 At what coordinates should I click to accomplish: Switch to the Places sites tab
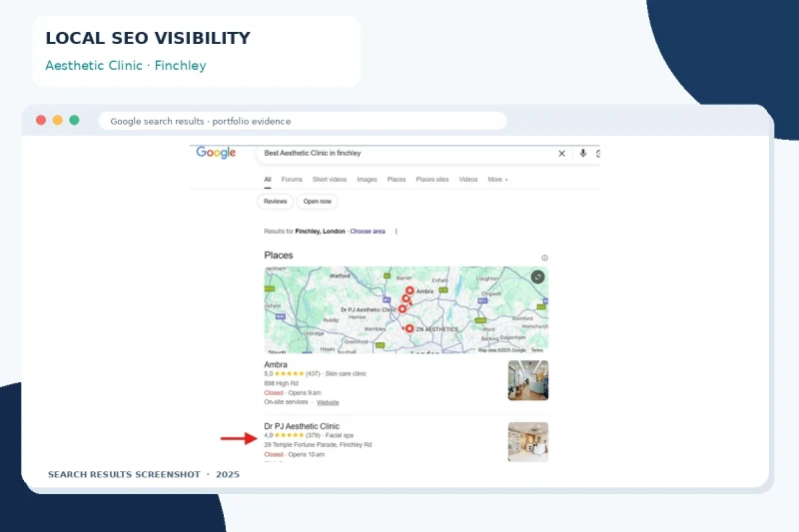pyautogui.click(x=432, y=180)
